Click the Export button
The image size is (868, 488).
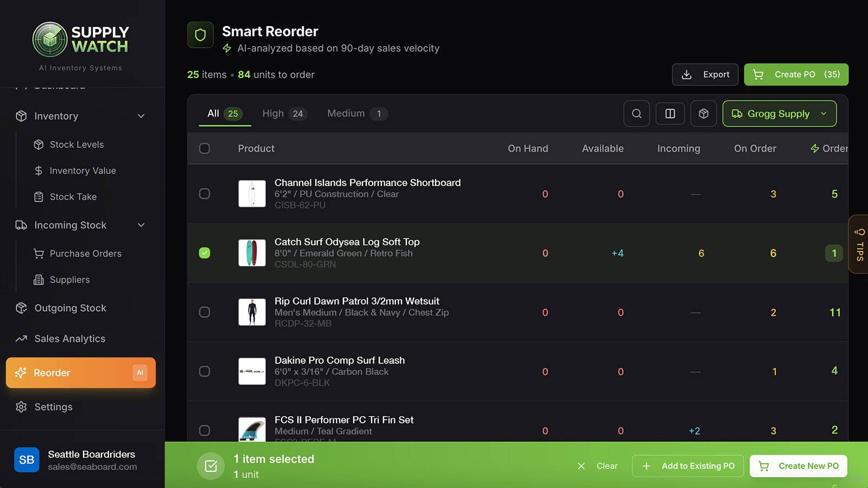[x=705, y=75]
